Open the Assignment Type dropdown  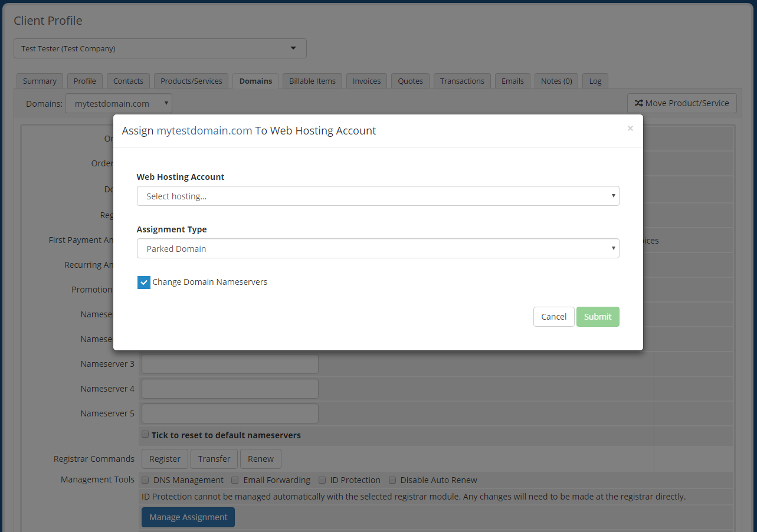point(378,248)
